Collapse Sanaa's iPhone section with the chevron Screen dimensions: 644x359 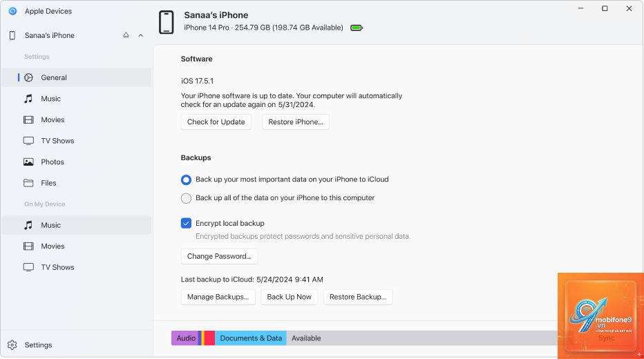click(141, 35)
